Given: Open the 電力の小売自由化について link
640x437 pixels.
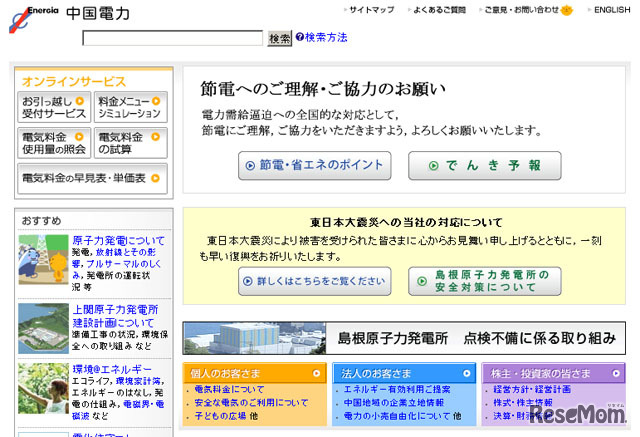Looking at the screenshot, I should [x=397, y=416].
